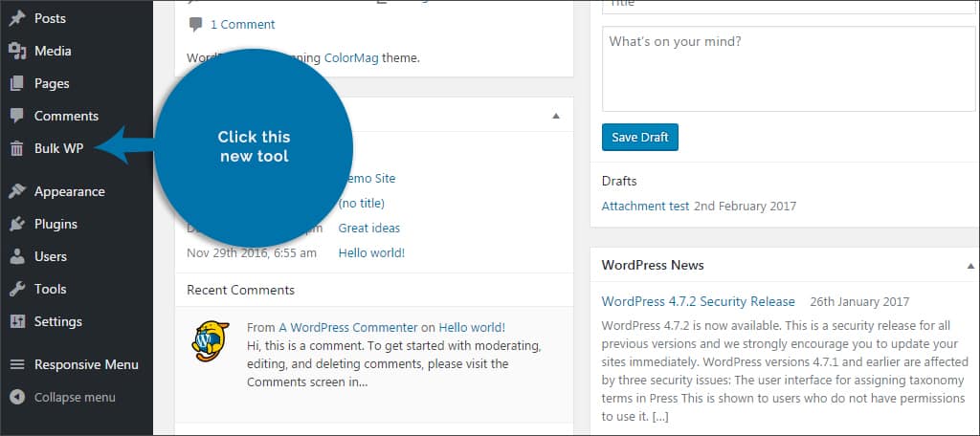Click the Quick Draft title field
980x436 pixels.
click(x=789, y=7)
